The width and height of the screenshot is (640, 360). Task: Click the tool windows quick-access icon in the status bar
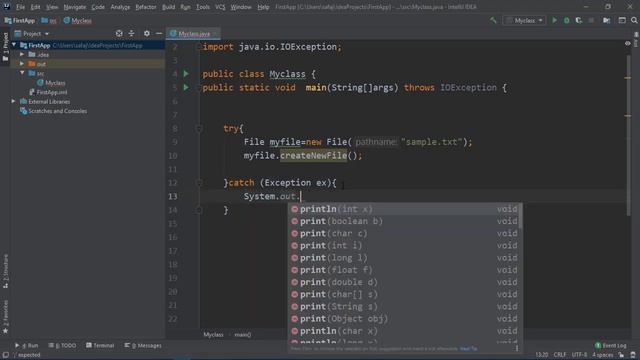pos(6,355)
